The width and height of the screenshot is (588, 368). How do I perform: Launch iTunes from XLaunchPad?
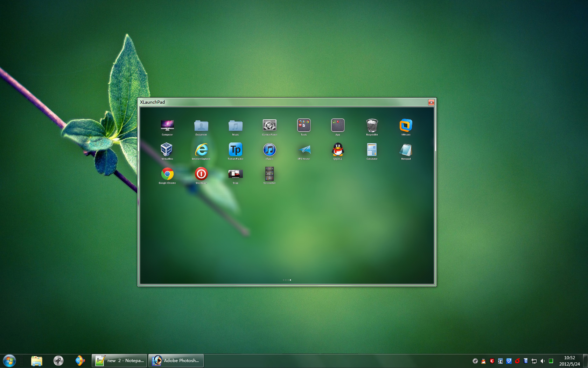point(269,150)
